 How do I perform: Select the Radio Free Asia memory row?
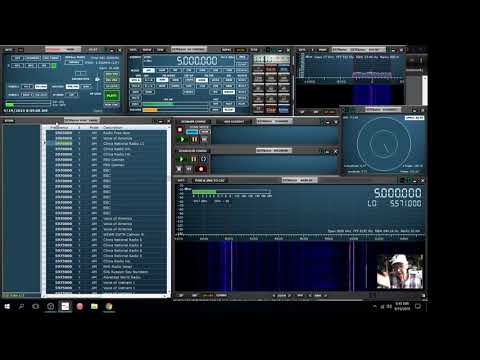click(106, 133)
